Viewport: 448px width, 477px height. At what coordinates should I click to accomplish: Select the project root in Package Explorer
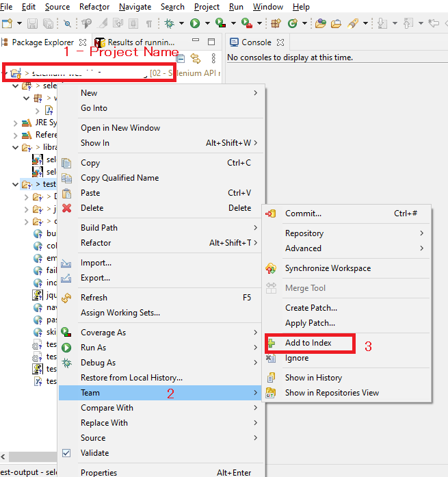click(89, 73)
